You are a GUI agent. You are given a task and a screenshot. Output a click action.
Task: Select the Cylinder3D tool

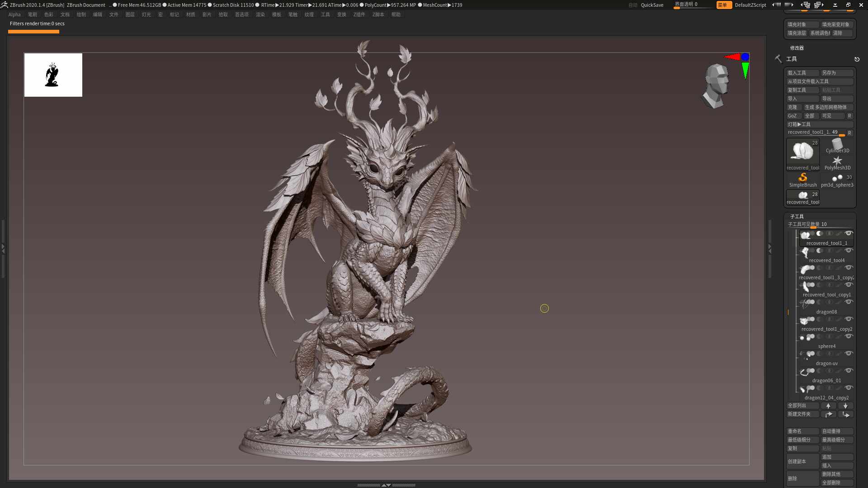pyautogui.click(x=837, y=146)
